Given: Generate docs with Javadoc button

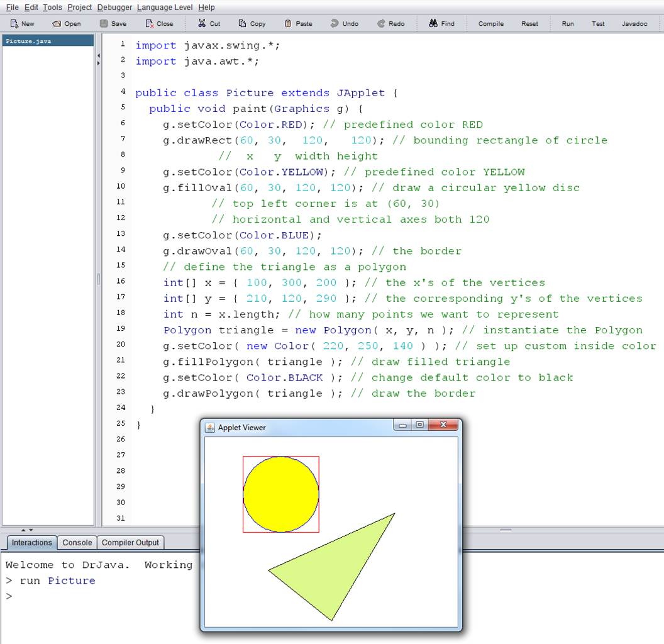Looking at the screenshot, I should 634,24.
